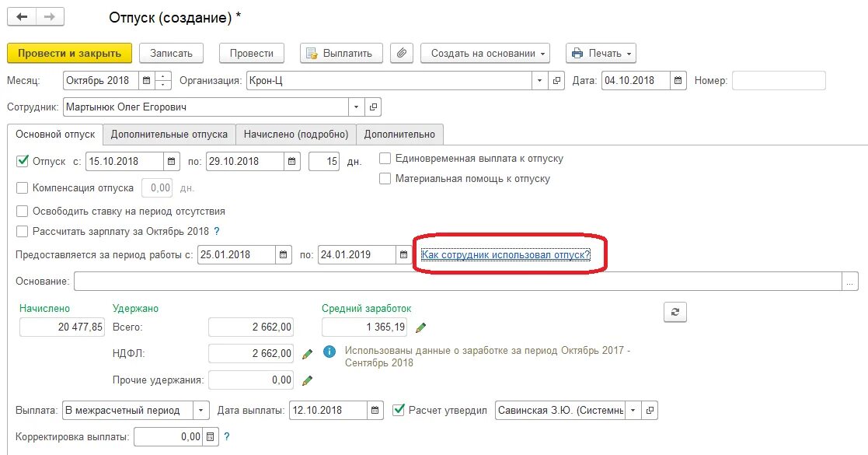Go back with the left arrow button
The width and height of the screenshot is (868, 455).
[22, 17]
